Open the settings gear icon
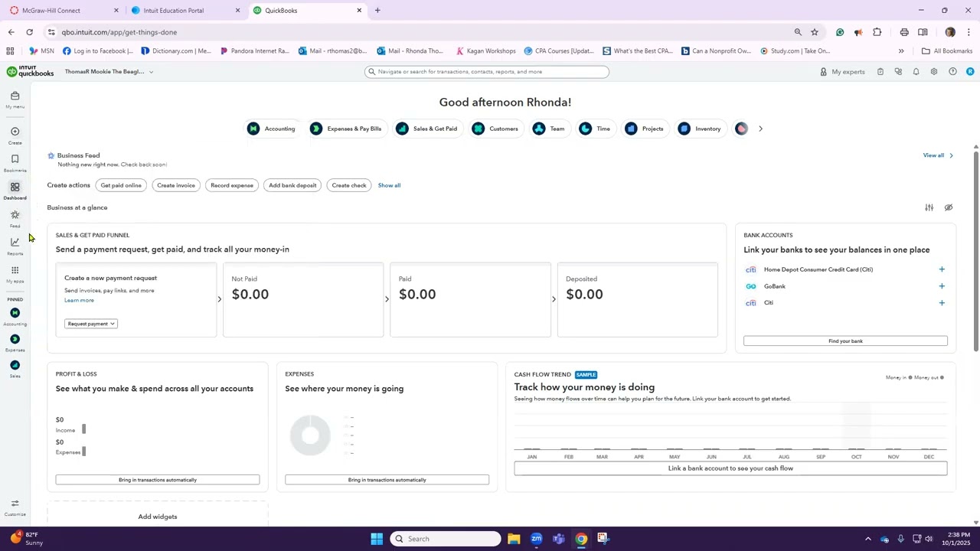This screenshot has height=551, width=980. (934, 72)
